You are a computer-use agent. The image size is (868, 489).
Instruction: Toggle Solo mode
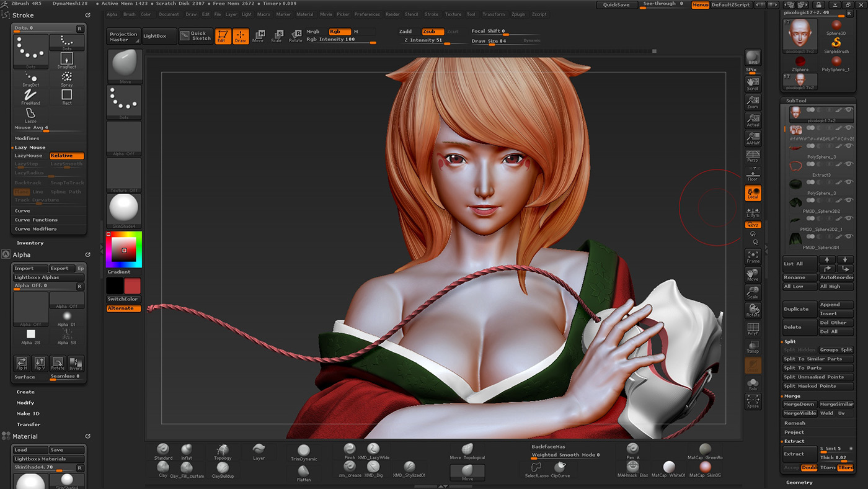point(753,384)
